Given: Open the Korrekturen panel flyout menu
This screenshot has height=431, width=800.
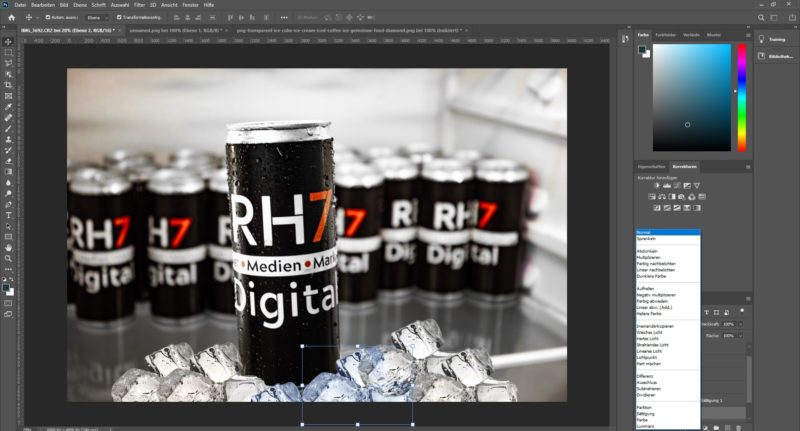Looking at the screenshot, I should [748, 167].
